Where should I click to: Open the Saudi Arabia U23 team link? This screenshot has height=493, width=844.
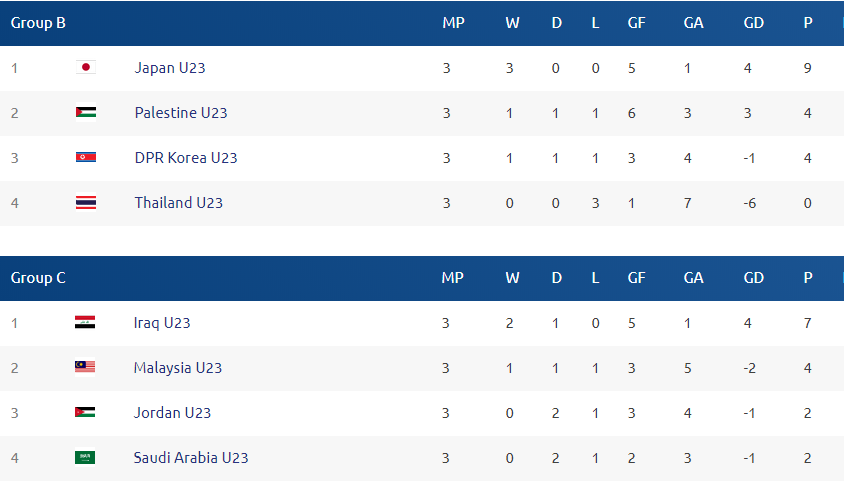point(191,458)
